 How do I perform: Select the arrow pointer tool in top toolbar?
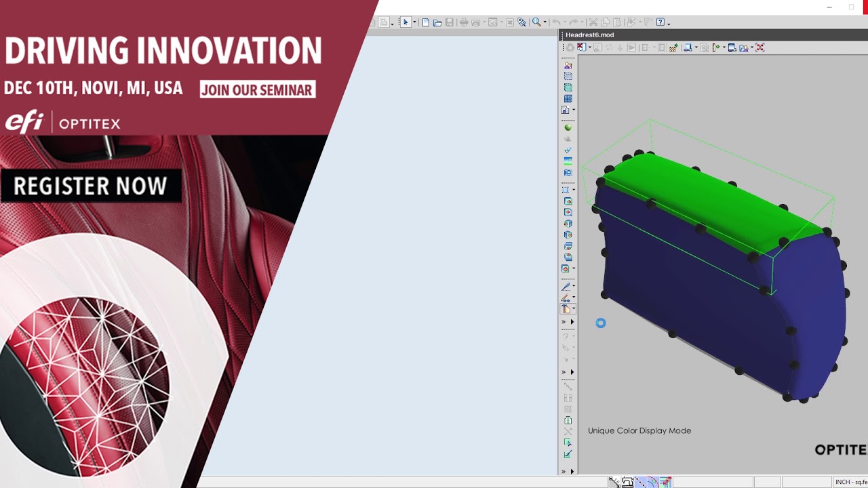tap(406, 22)
